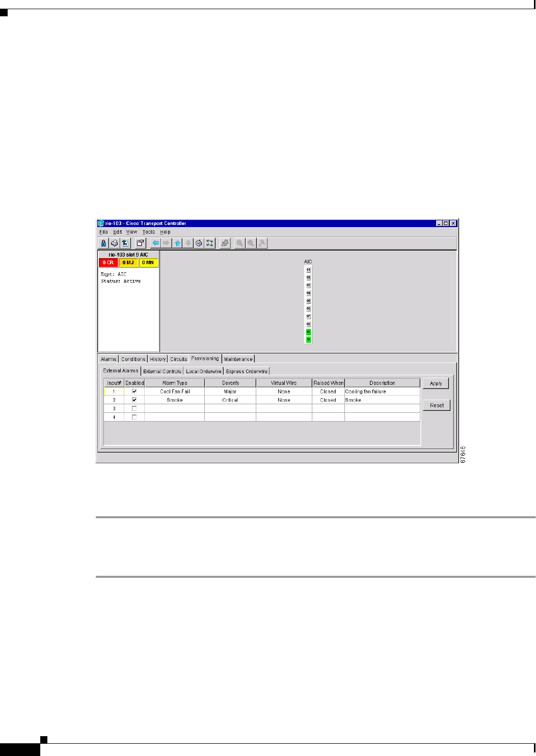Viewport: 536px width, 756px height.
Task: Open the Help menu
Action: 165,232
